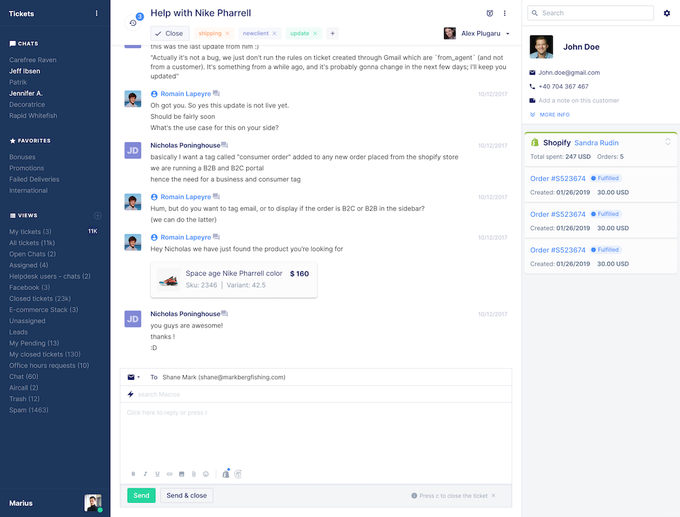Click the bold formatting icon in reply editor
The width and height of the screenshot is (680, 517).
pos(133,474)
